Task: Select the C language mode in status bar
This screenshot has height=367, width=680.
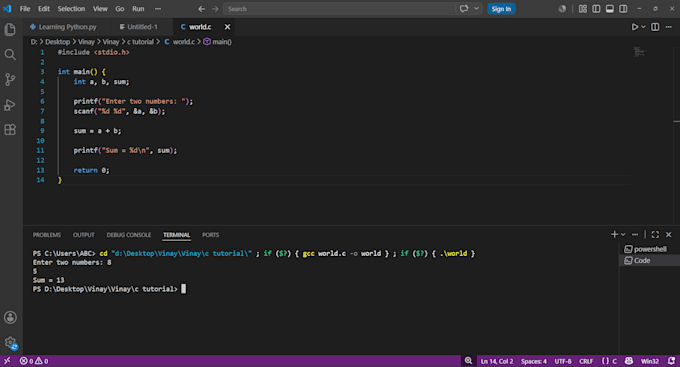Action: point(609,361)
